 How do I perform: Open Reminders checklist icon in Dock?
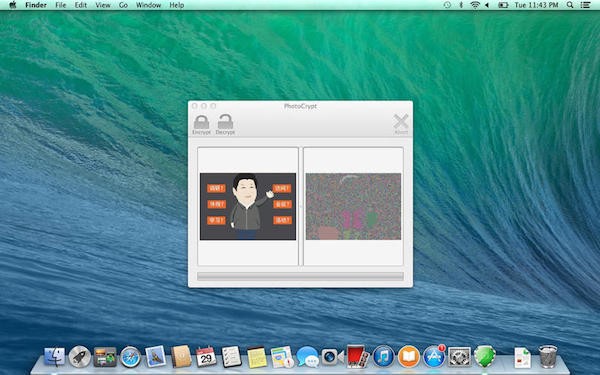[231, 356]
